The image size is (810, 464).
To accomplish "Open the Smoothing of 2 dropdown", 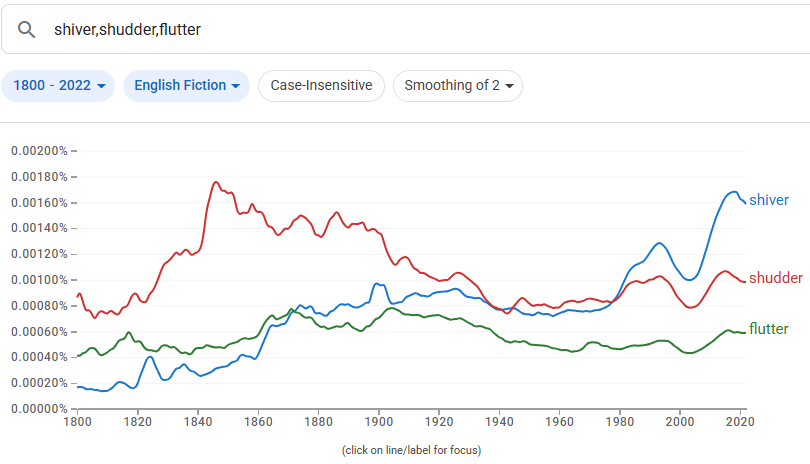I will tap(457, 85).
